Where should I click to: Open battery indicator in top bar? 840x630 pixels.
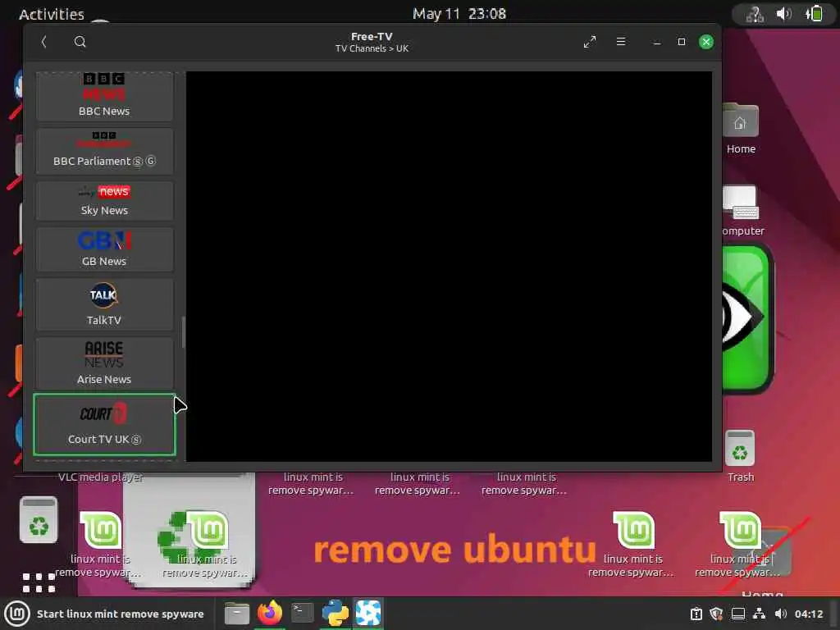coord(815,13)
